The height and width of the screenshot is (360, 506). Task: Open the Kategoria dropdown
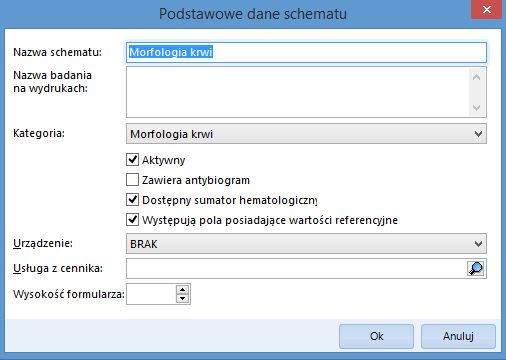[306, 134]
